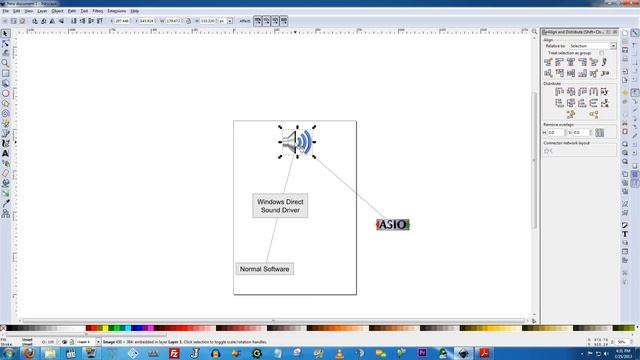Toggle width/height lock ratio
Viewport: 640px width, 360px height.
(188, 21)
